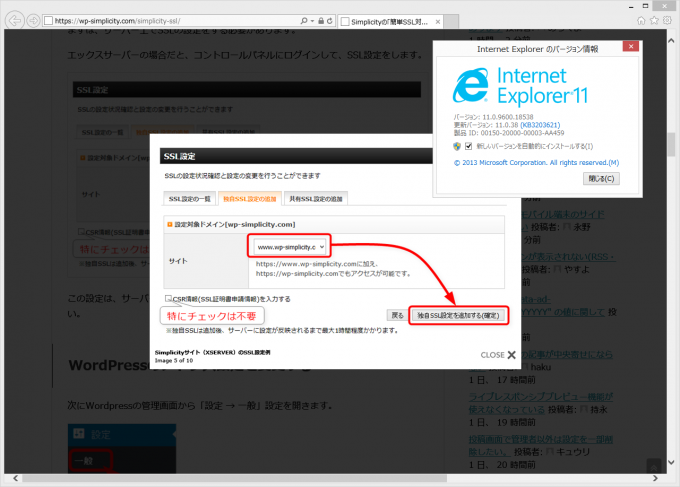This screenshot has width=680, height=487.
Task: Open the address bar search dropdown arrow
Action: pos(312,21)
